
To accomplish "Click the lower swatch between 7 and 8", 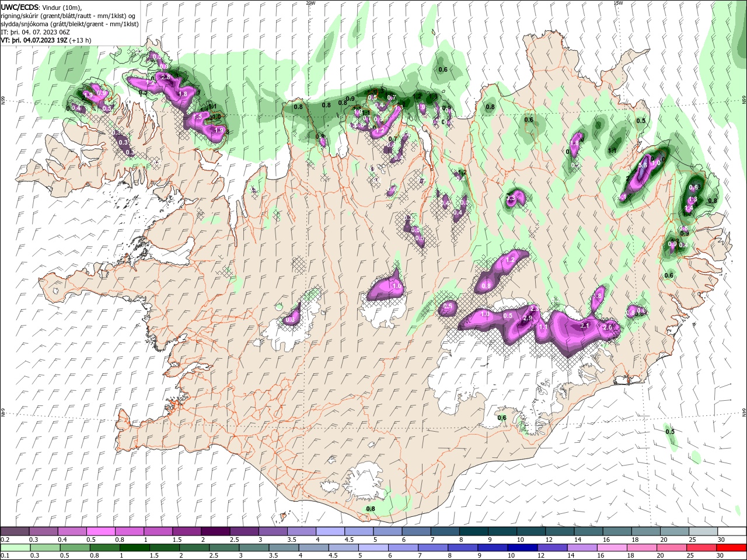I will click(x=434, y=548).
